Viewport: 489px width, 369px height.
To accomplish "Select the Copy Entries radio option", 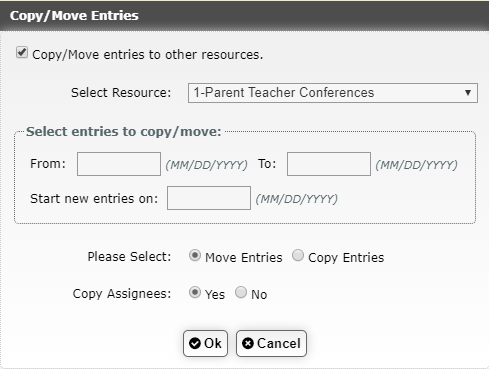I will coord(298,256).
